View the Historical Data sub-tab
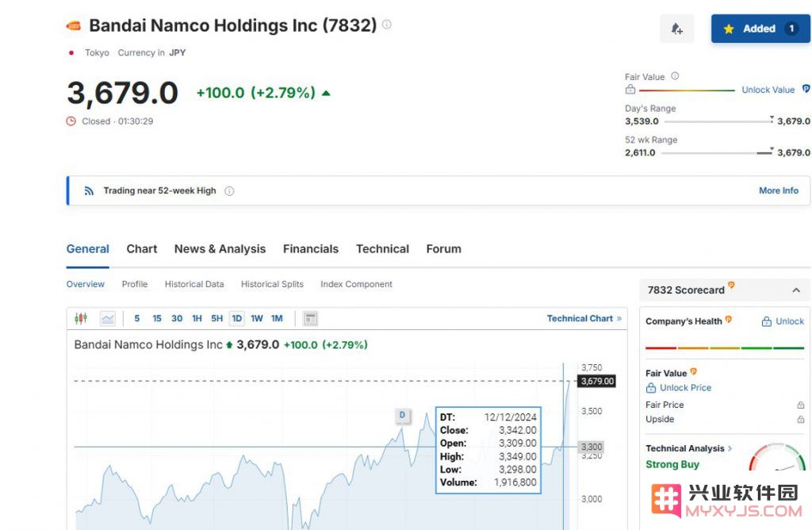 194,284
